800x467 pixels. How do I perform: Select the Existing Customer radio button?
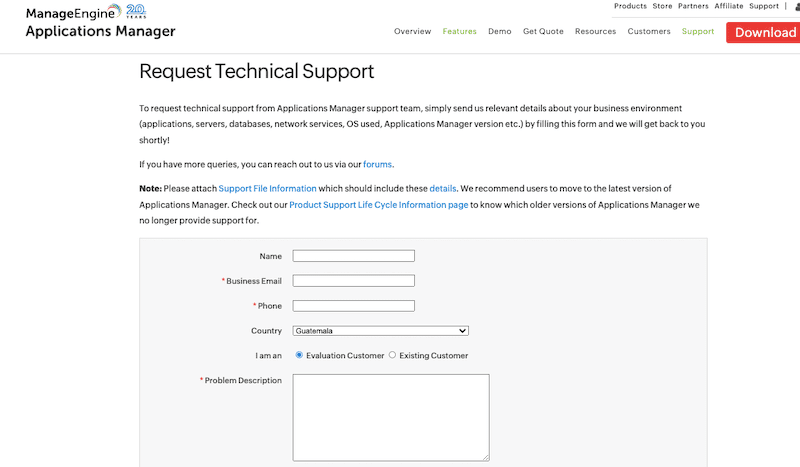392,355
